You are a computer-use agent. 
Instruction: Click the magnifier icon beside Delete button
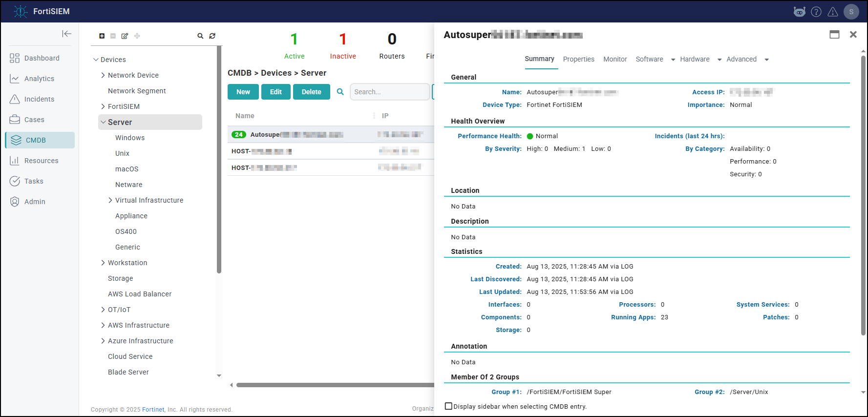pos(340,92)
